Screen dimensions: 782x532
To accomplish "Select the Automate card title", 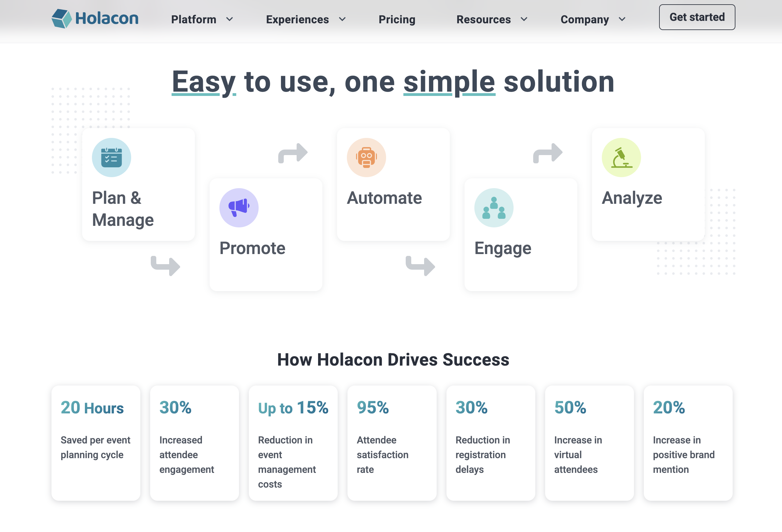I will pyautogui.click(x=384, y=198).
